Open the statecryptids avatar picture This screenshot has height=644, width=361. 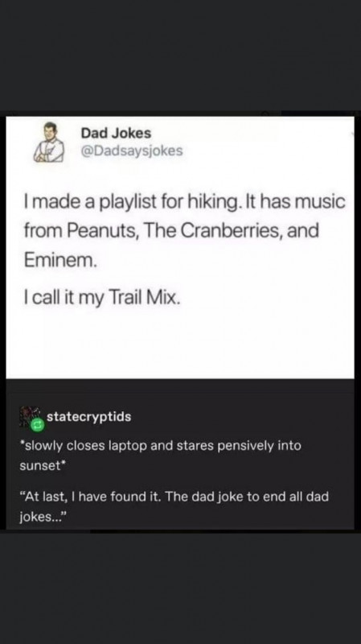click(30, 417)
